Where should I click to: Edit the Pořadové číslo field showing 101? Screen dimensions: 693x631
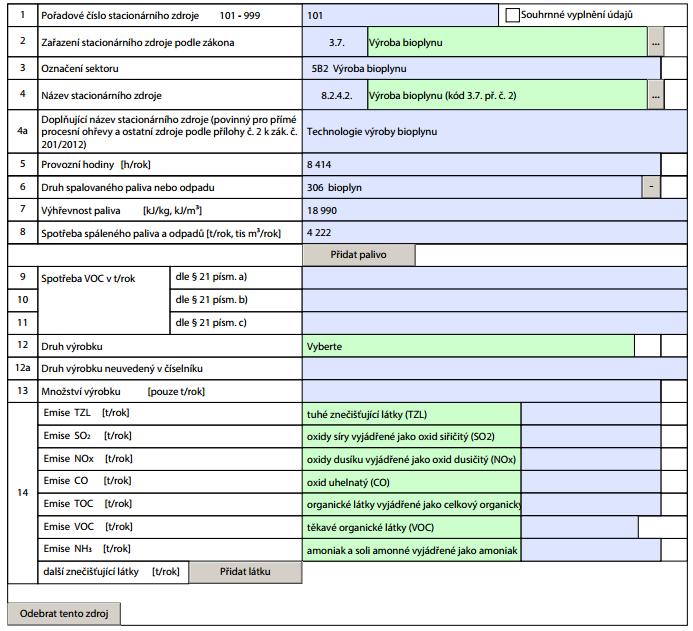(400, 15)
